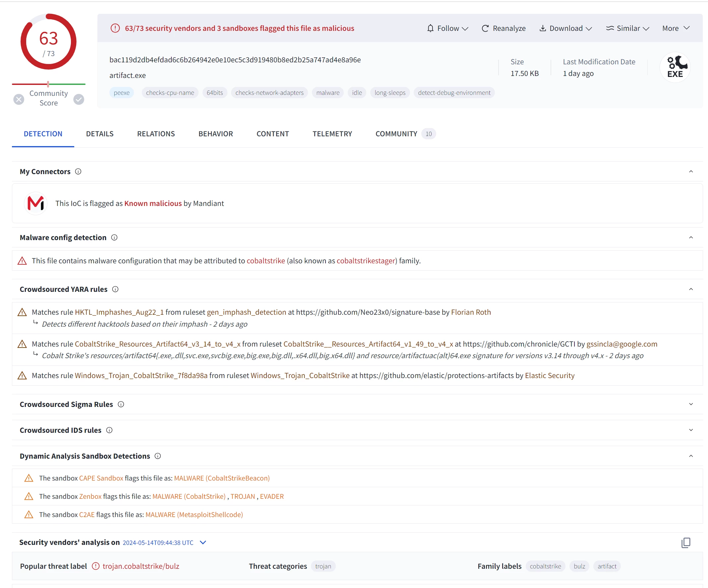Click the 2024-05-14 analysis date link
Image resolution: width=708 pixels, height=588 pixels.
point(158,543)
